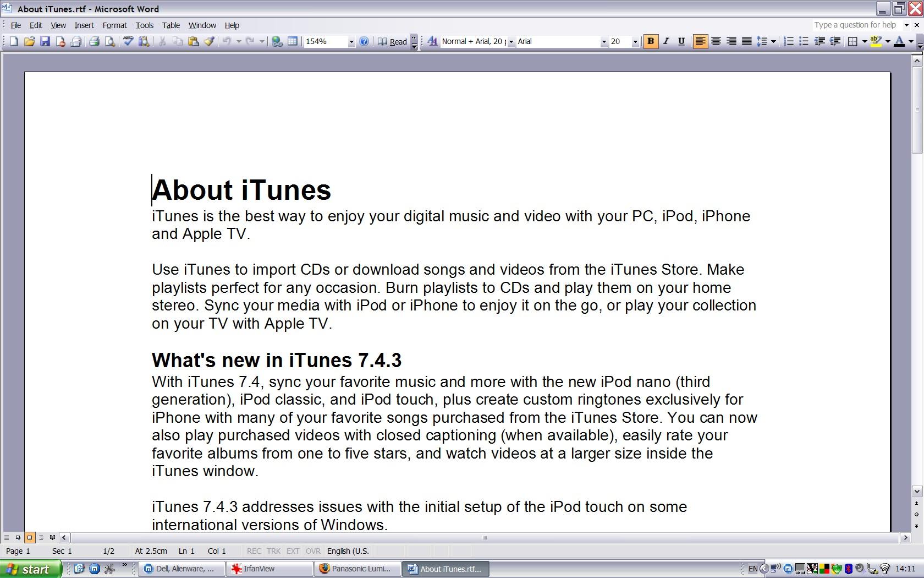Image resolution: width=924 pixels, height=578 pixels.
Task: Set paragraph alignment to Center
Action: pyautogui.click(x=716, y=41)
